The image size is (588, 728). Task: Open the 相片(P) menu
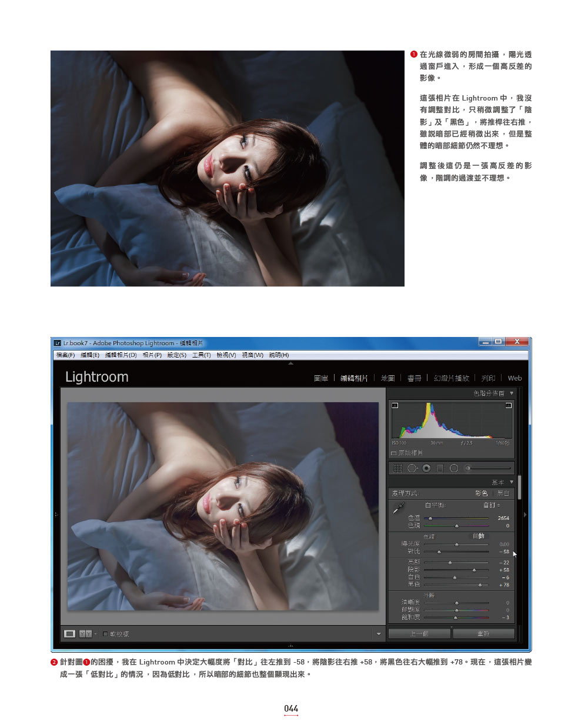coord(152,355)
